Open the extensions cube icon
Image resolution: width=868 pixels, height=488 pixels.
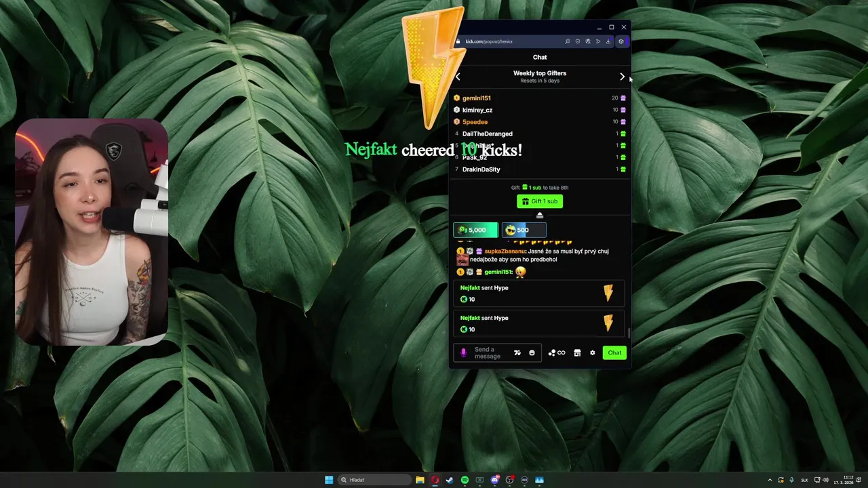click(x=620, y=41)
